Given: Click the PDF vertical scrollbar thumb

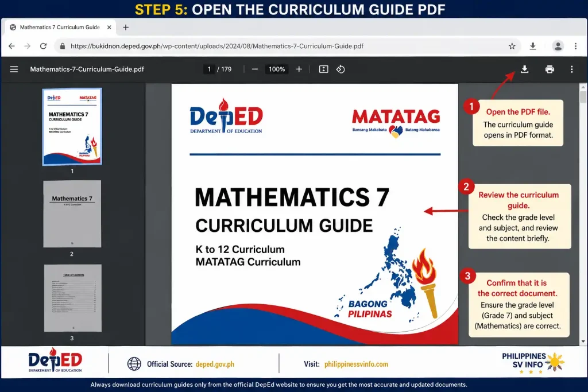Looking at the screenshot, I should 583,96.
